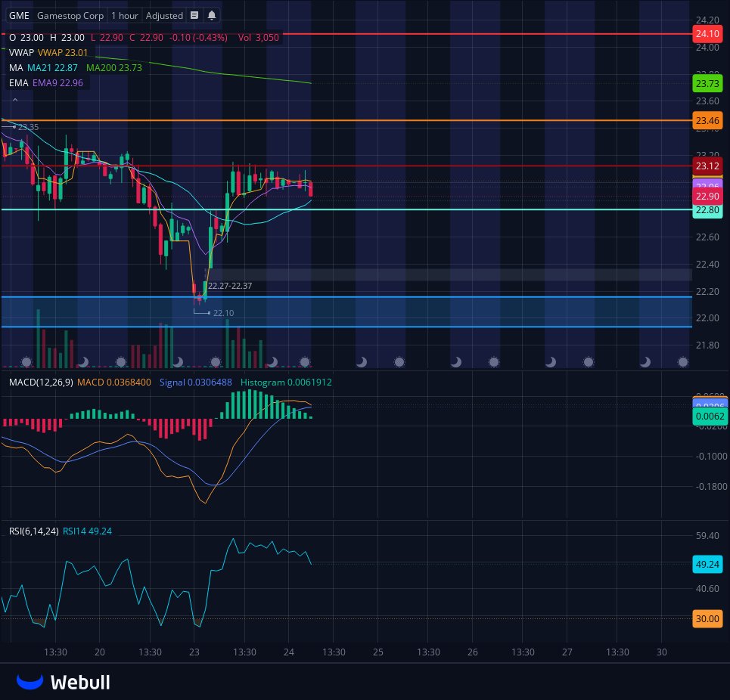This screenshot has height=700, width=730.
Task: Click the orange 30.00 RSI level tag
Action: [x=707, y=618]
